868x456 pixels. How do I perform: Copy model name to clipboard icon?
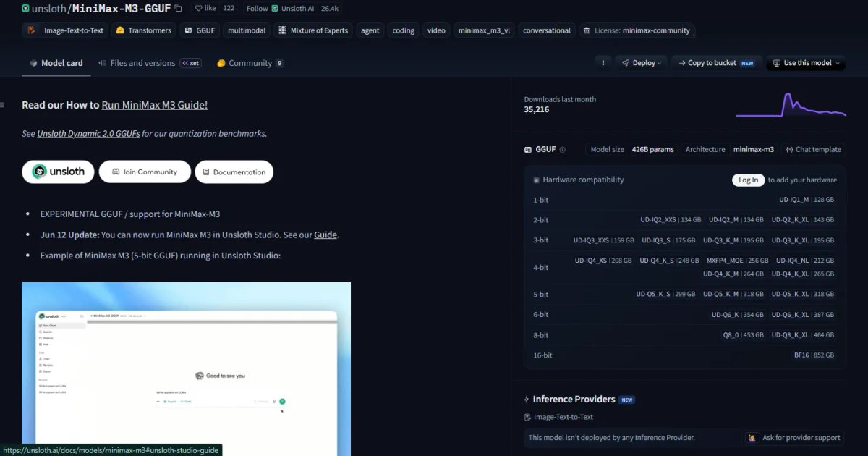tap(179, 9)
